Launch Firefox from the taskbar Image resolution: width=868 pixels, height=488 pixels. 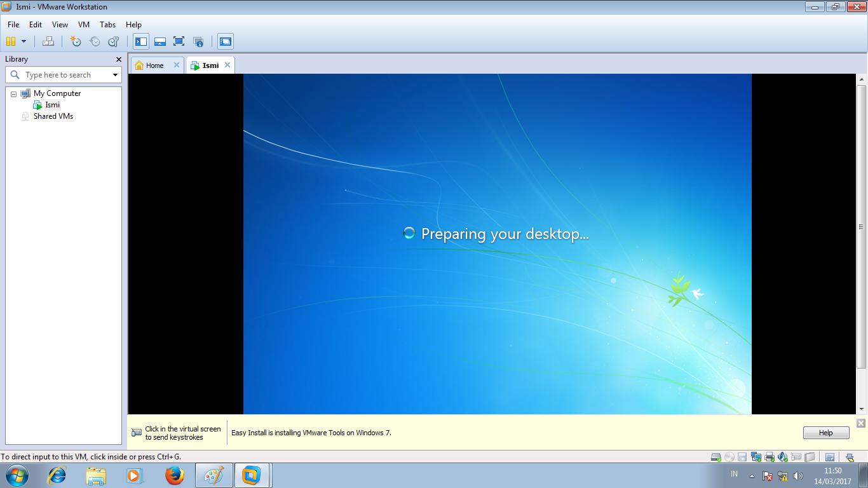[x=174, y=475]
